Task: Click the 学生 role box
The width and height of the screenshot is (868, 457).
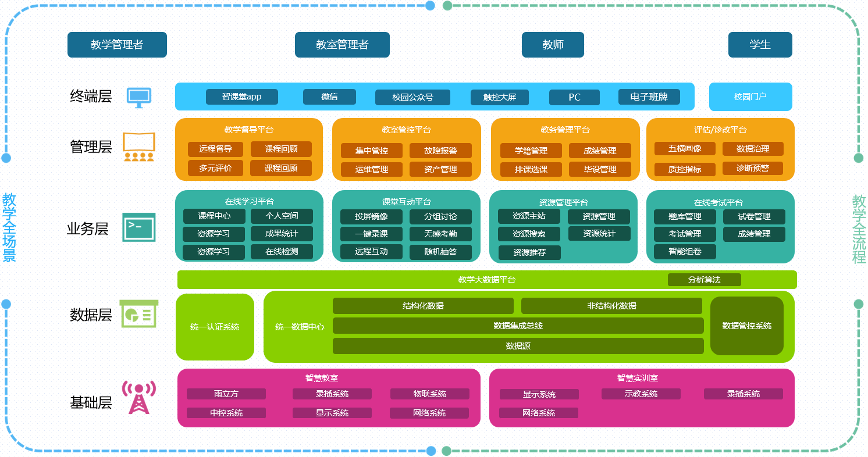Action: (x=760, y=44)
